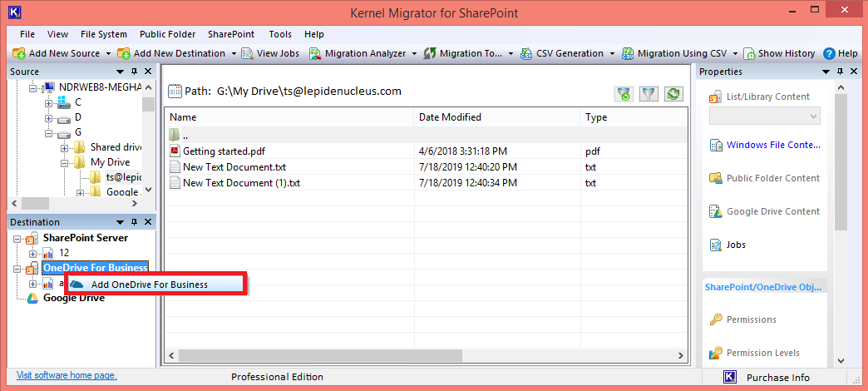The height and width of the screenshot is (391, 868).
Task: Pin the Source panel
Action: (x=134, y=72)
